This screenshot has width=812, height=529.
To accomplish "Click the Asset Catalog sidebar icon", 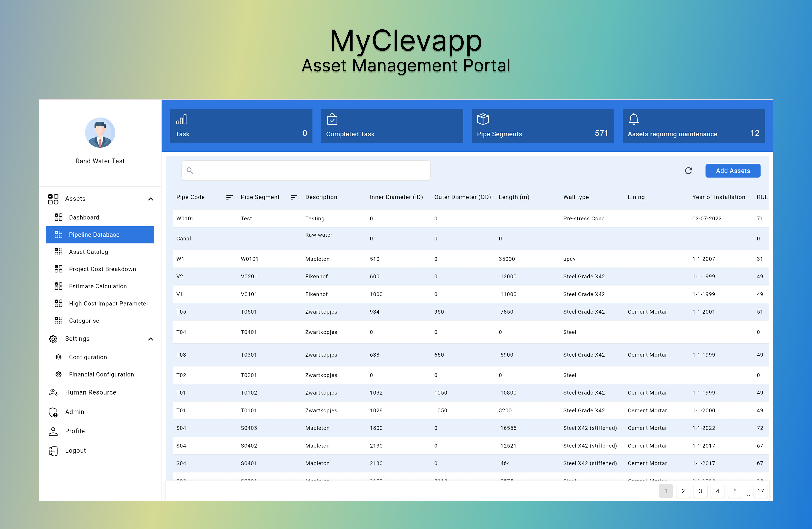I will point(59,252).
